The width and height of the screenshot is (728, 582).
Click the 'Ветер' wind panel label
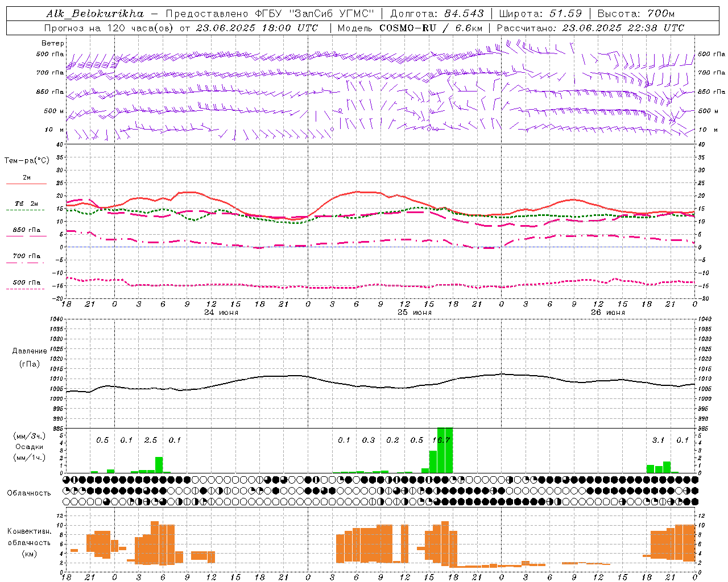pos(53,43)
